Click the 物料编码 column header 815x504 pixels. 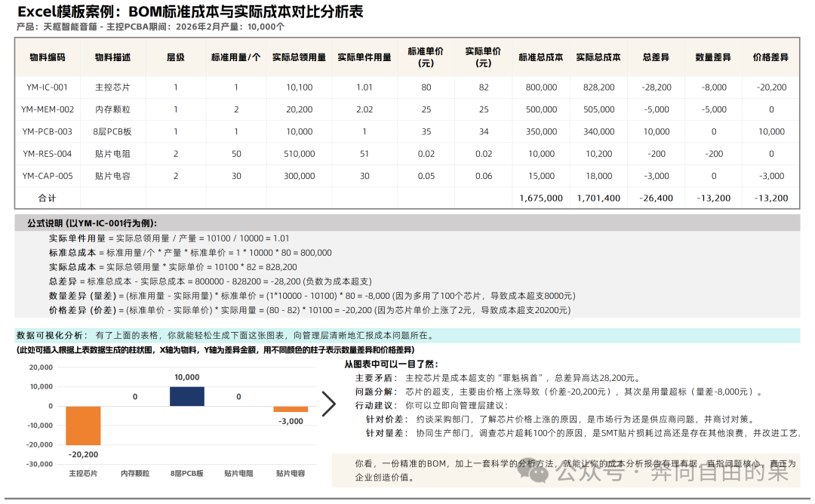point(48,57)
